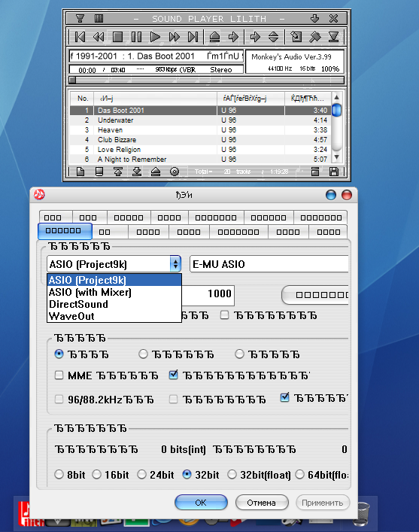Click the window-list icon left of floppy icon
419x532 pixels.
(315, 172)
